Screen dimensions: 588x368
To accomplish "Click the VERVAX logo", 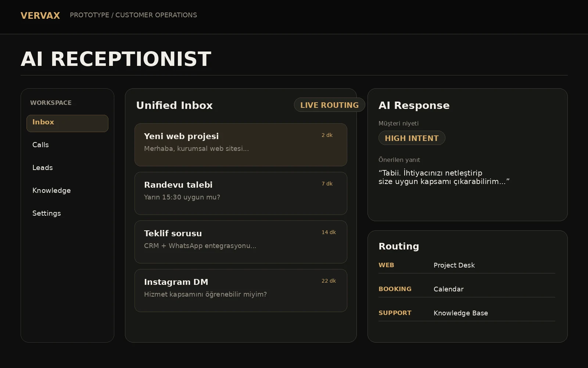I will (40, 15).
